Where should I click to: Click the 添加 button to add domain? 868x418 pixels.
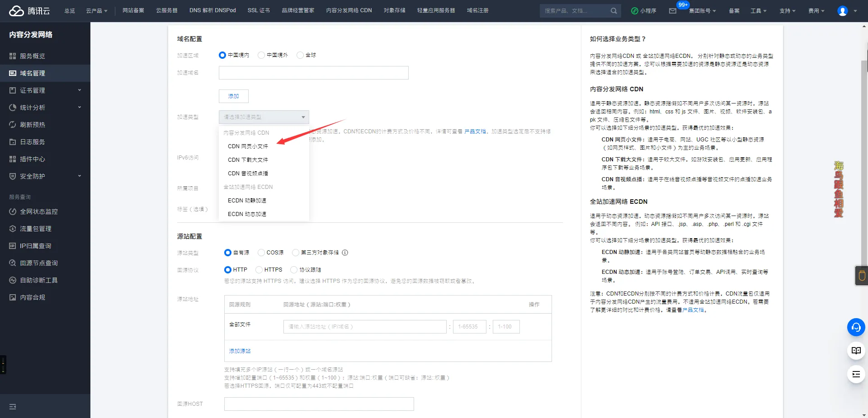click(x=233, y=96)
